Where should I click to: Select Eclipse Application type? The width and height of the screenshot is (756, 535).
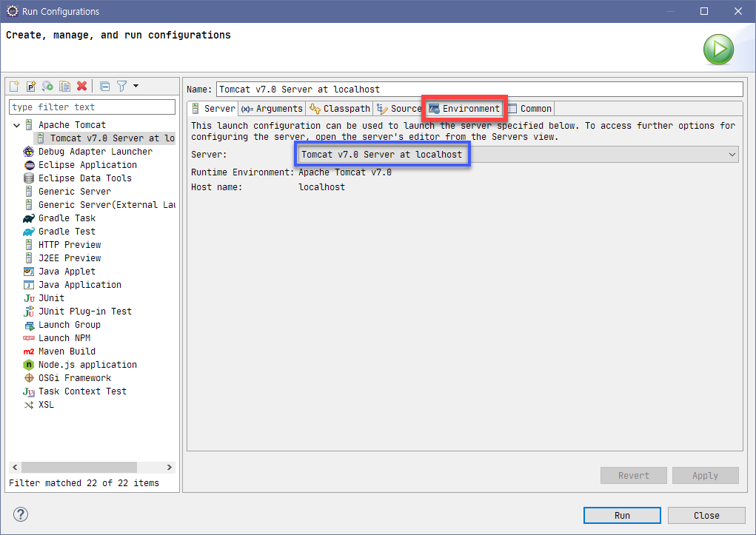(x=87, y=165)
